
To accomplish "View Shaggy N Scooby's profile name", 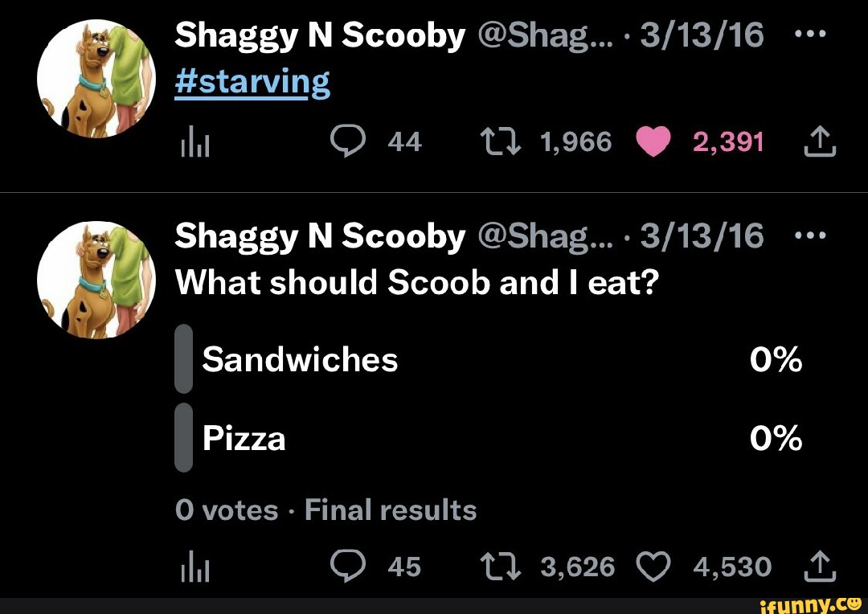I will point(317,34).
